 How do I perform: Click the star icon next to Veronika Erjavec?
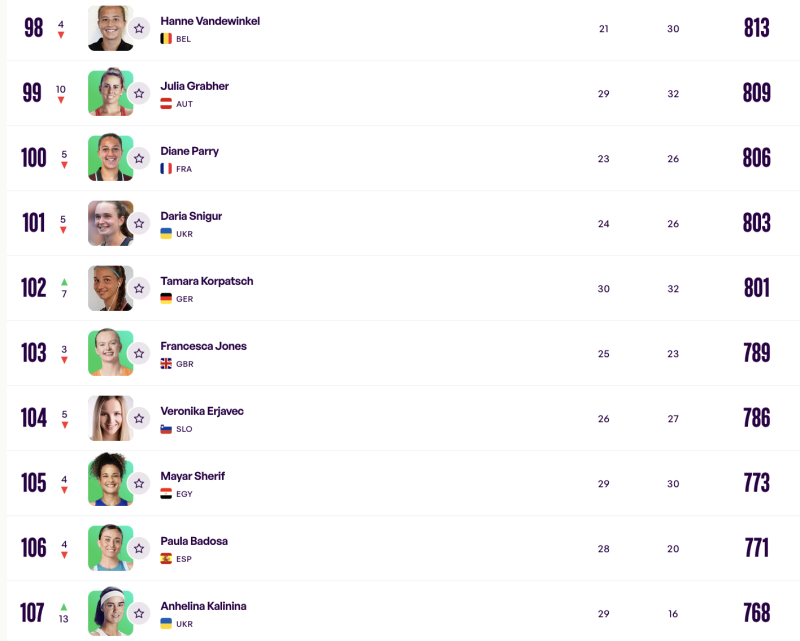[x=139, y=418]
